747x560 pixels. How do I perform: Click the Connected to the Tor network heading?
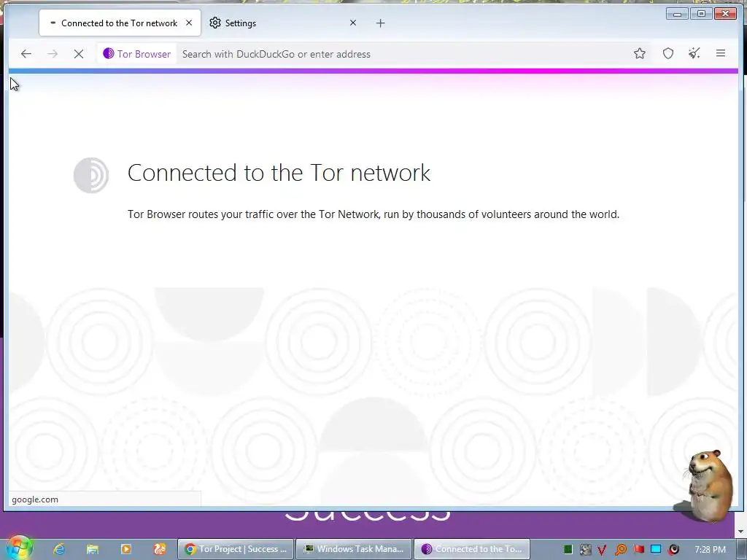(x=279, y=172)
